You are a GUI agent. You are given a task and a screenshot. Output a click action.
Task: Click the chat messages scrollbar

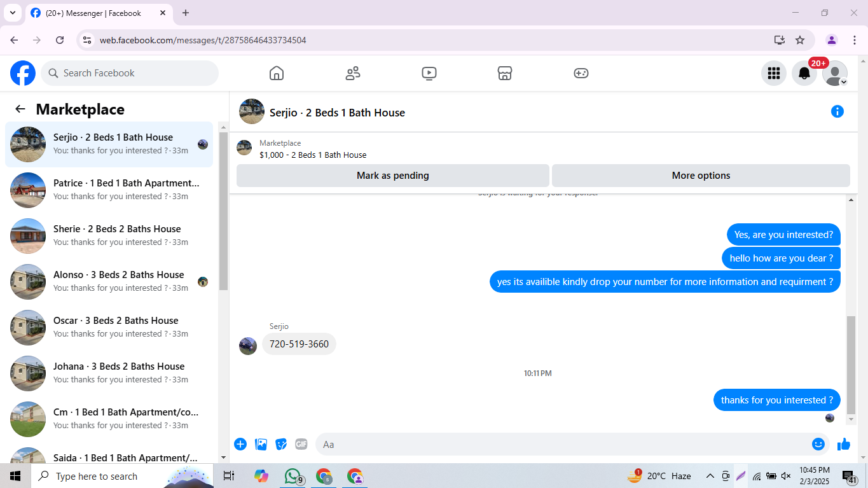pos(851,365)
